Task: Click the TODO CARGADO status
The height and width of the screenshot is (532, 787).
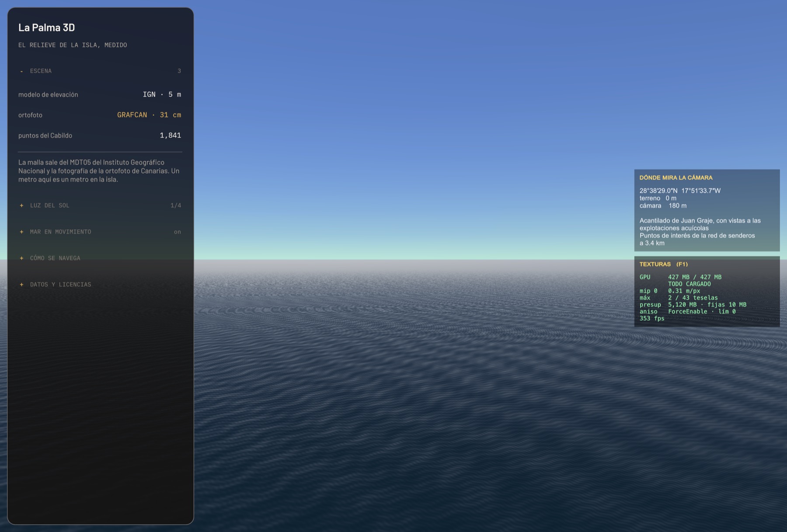Action: [689, 284]
